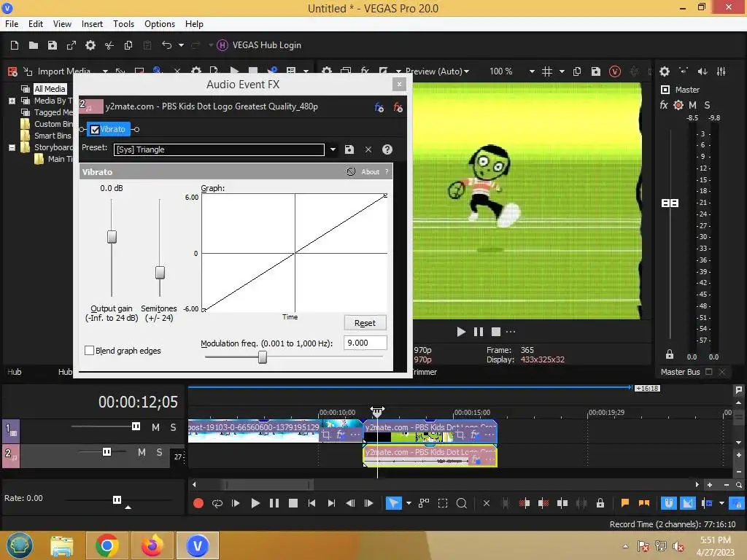
Task: Click Import Media in Project Media panel
Action: (57, 71)
